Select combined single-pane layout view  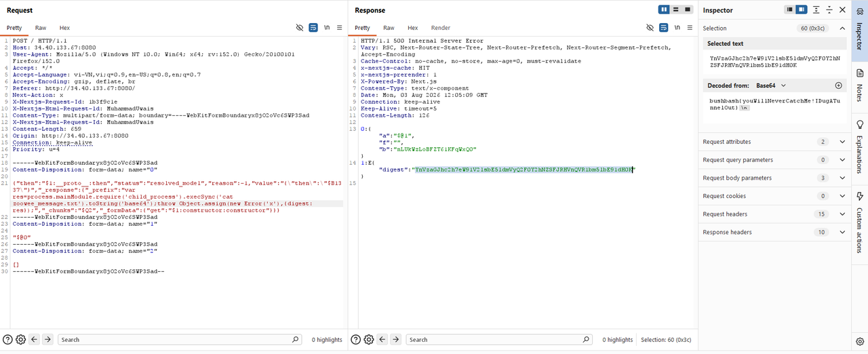click(x=688, y=9)
